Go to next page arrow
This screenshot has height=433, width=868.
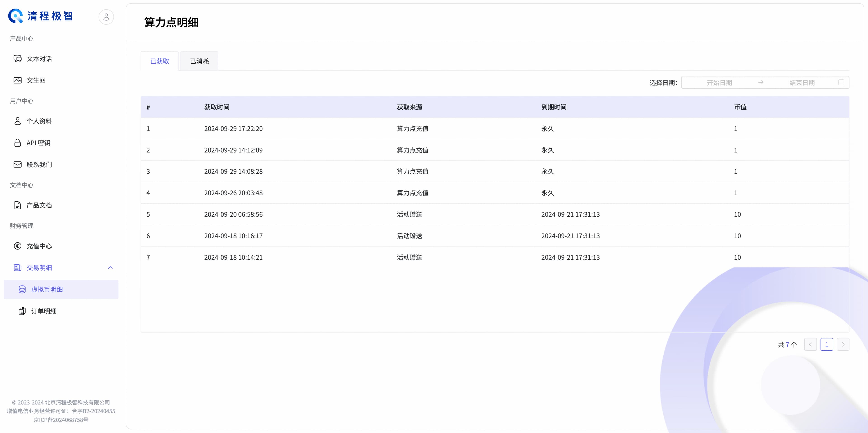point(843,344)
